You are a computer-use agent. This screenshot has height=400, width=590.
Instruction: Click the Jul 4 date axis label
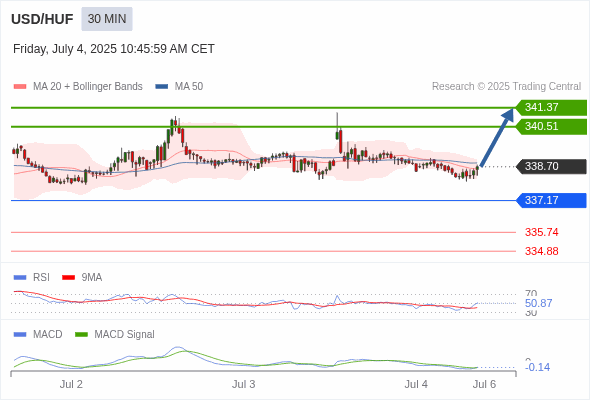(x=416, y=384)
